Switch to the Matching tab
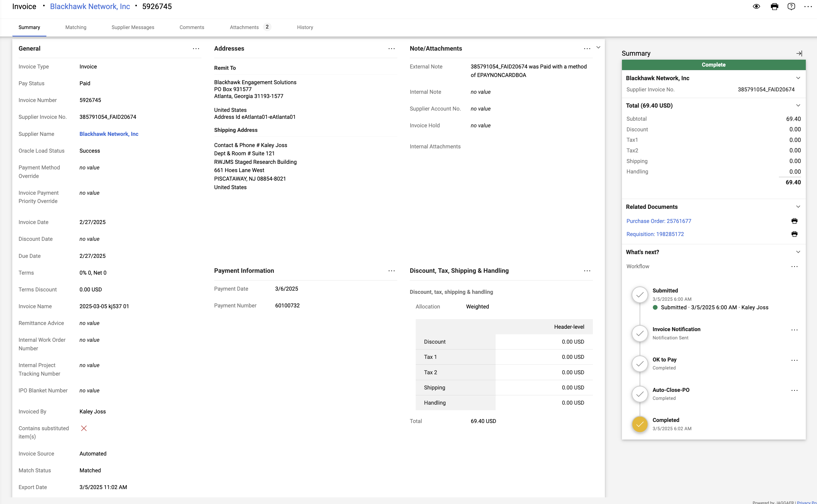 (x=76, y=27)
